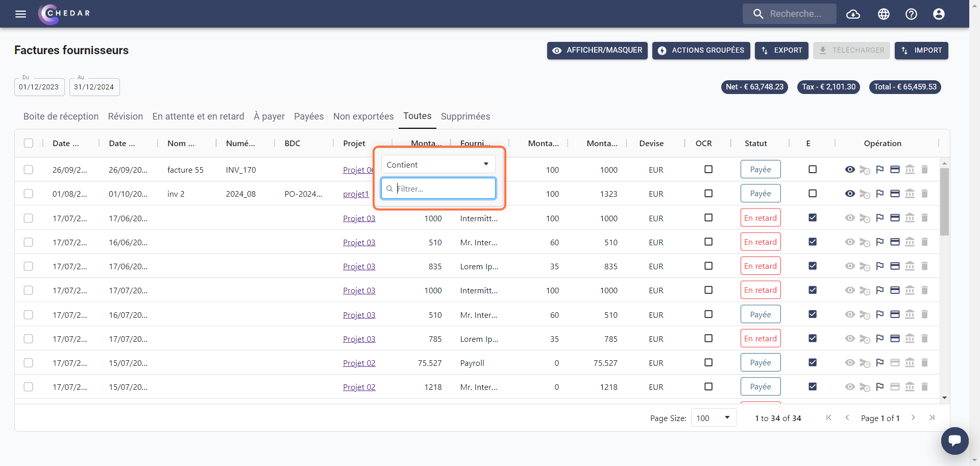Click the credit card payment icon for inv 2 row
This screenshot has width=980, height=466.
click(895, 194)
